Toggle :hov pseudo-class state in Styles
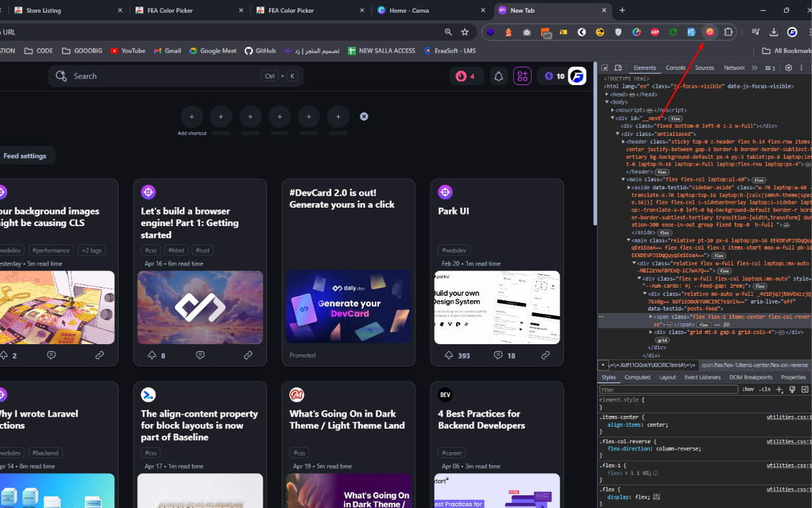This screenshot has height=508, width=812. (x=748, y=389)
